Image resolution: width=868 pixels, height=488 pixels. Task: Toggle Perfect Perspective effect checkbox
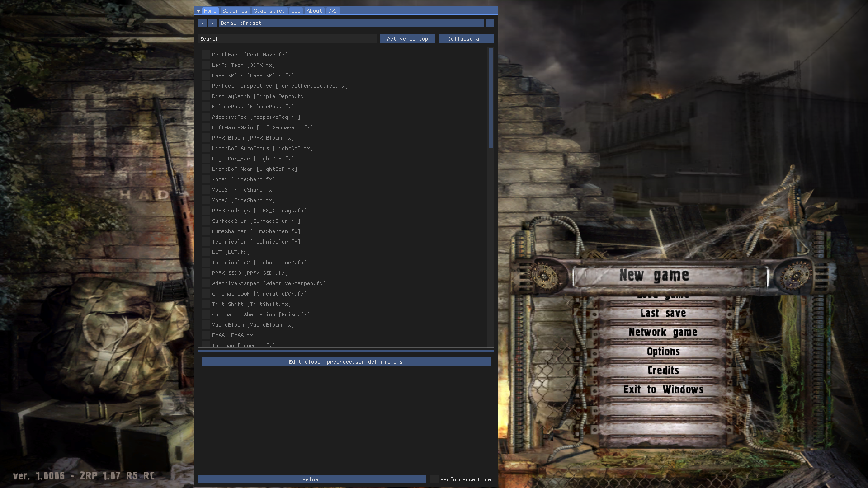(206, 86)
